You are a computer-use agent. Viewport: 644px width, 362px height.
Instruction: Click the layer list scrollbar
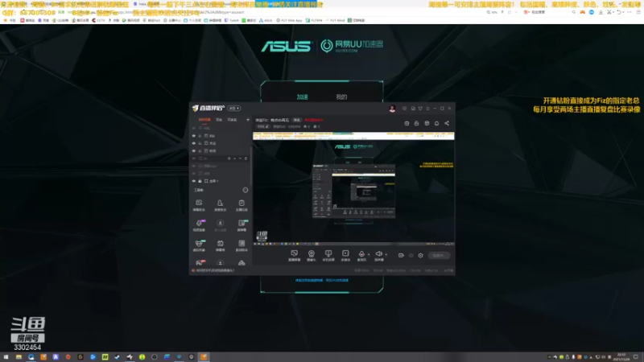[251, 164]
